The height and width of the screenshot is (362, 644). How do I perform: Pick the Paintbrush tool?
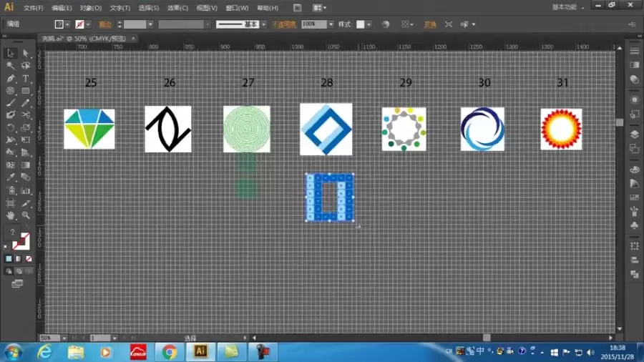[10, 103]
